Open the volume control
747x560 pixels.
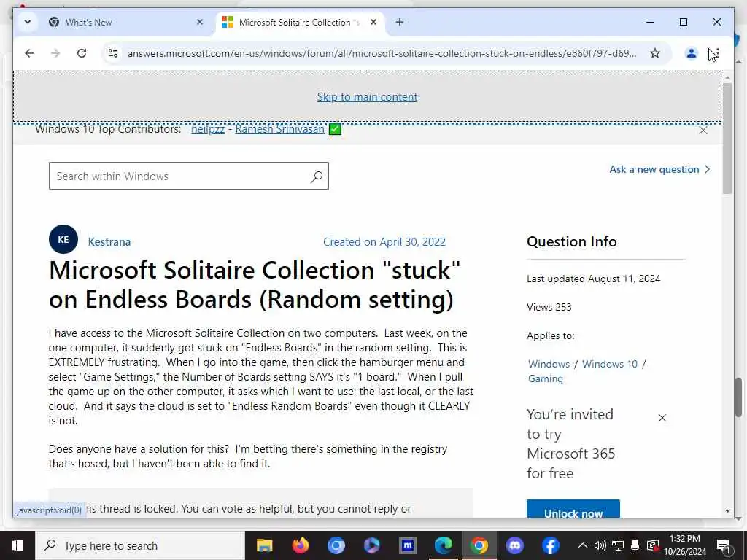[x=600, y=545]
